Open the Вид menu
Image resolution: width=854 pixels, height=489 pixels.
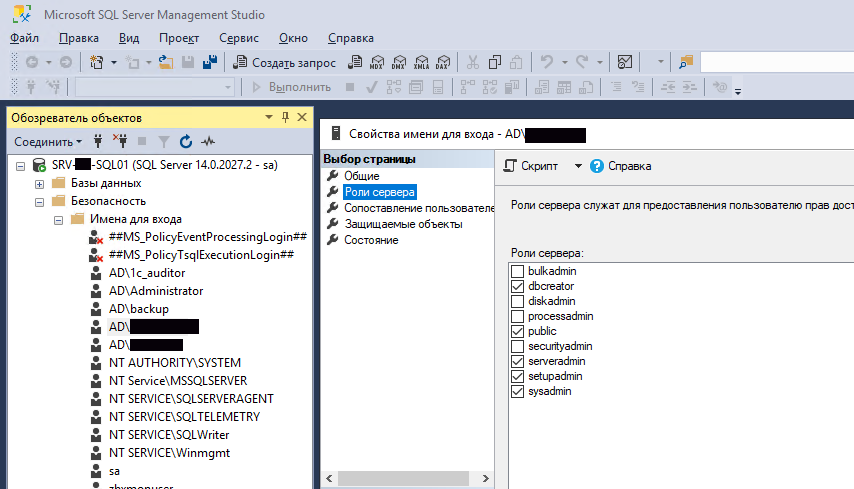click(x=129, y=38)
